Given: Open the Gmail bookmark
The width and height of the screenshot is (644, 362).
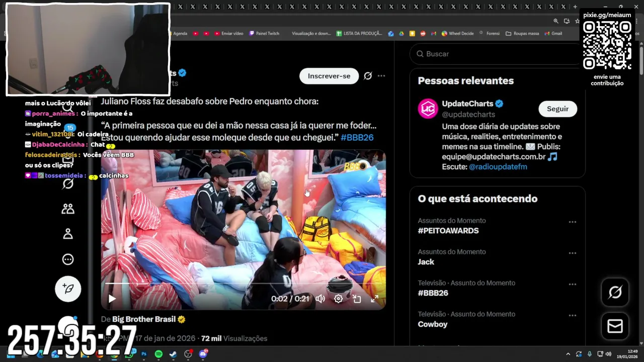Looking at the screenshot, I should [553, 34].
